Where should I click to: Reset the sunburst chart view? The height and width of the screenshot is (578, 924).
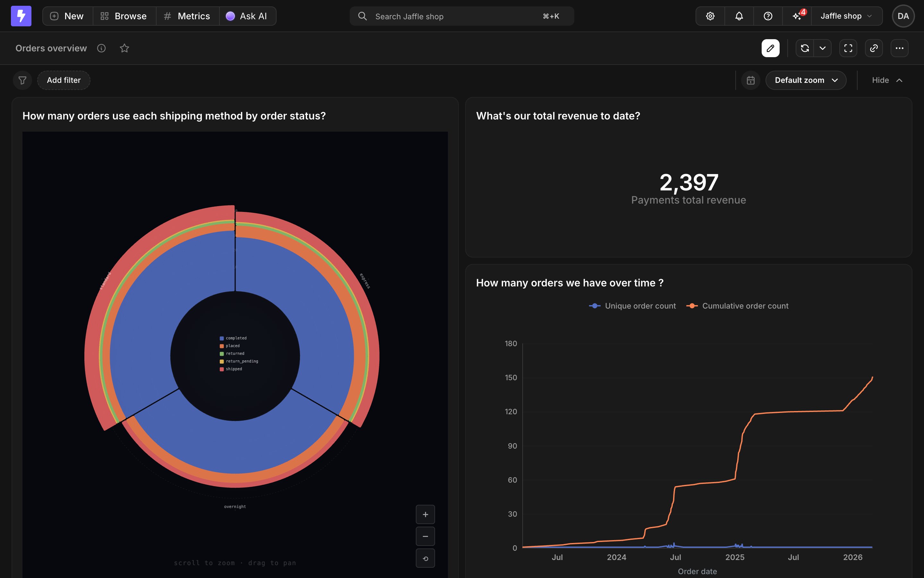coord(425,558)
